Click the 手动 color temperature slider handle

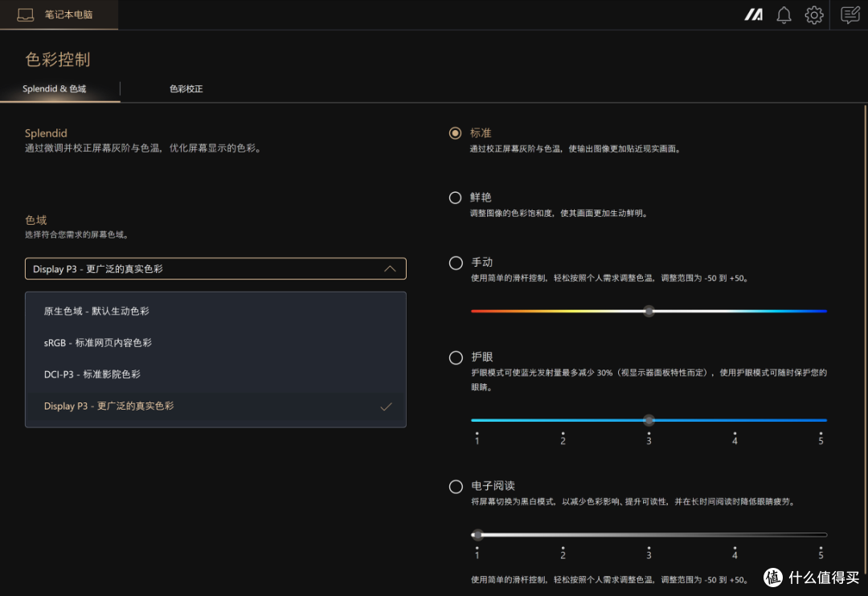[x=649, y=311]
